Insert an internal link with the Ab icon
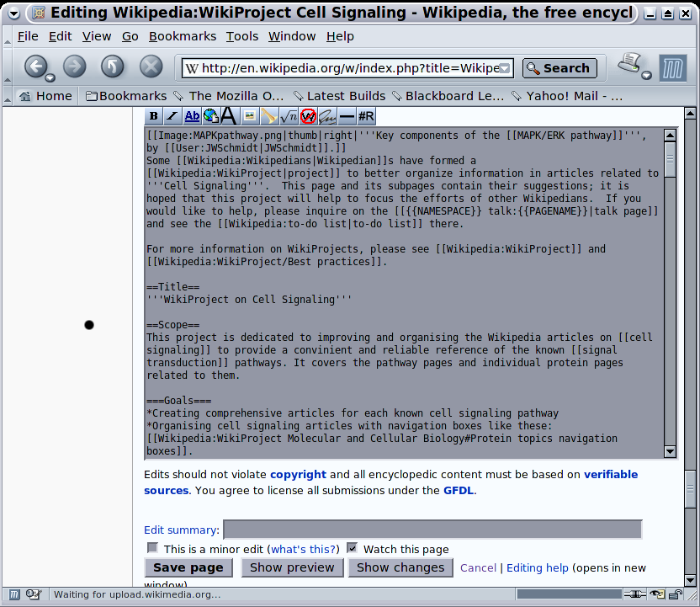The image size is (700, 607). [x=192, y=116]
